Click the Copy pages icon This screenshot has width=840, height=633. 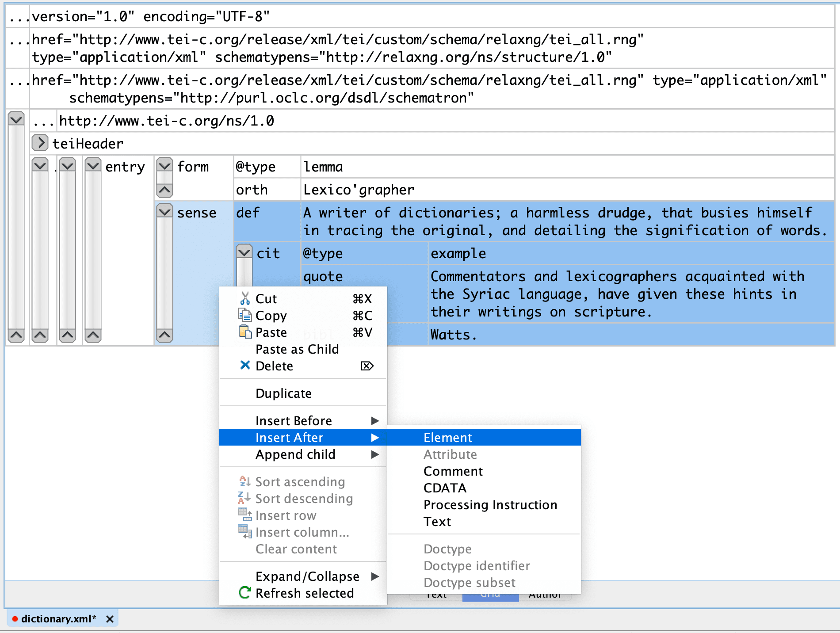[245, 315]
